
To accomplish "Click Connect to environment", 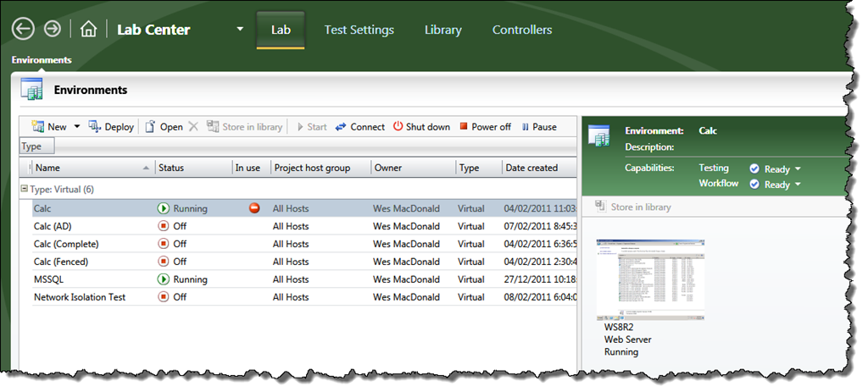I will point(341,127).
